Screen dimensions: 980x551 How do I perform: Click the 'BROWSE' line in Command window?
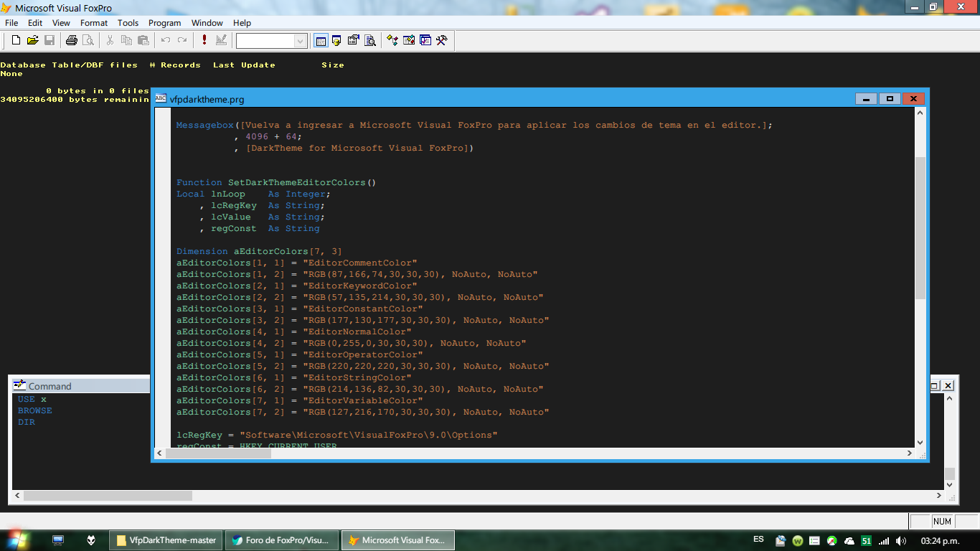point(35,410)
